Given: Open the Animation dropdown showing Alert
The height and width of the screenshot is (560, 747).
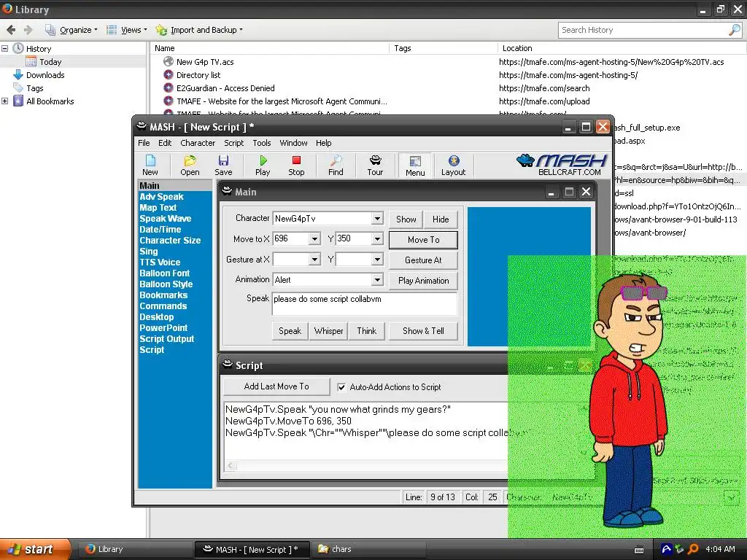Looking at the screenshot, I should 377,280.
